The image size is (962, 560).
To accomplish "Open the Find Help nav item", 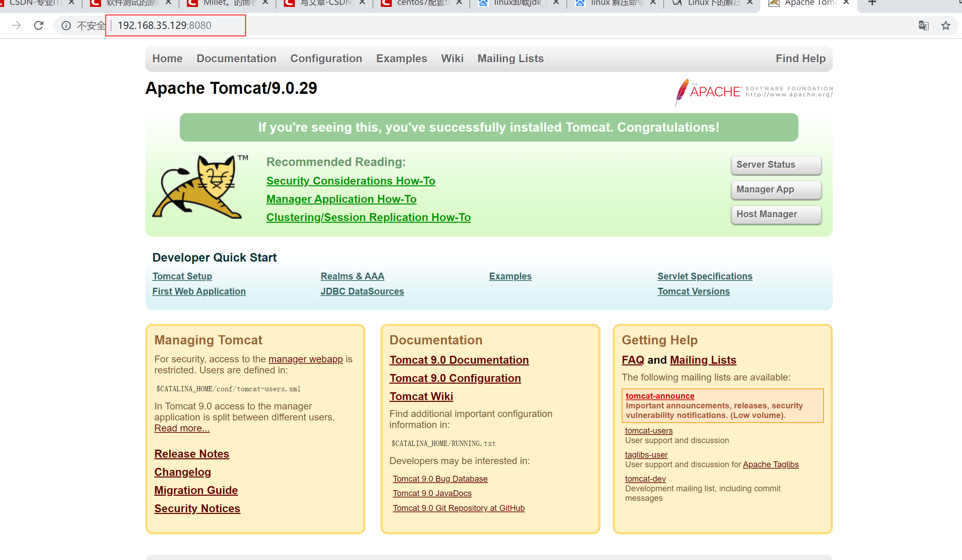I will tap(800, 58).
